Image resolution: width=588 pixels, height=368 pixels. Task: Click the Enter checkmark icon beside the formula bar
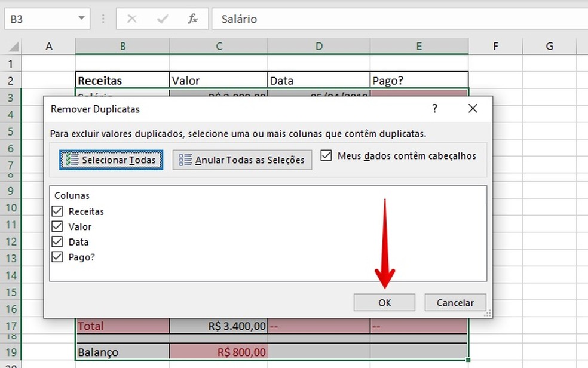click(161, 19)
